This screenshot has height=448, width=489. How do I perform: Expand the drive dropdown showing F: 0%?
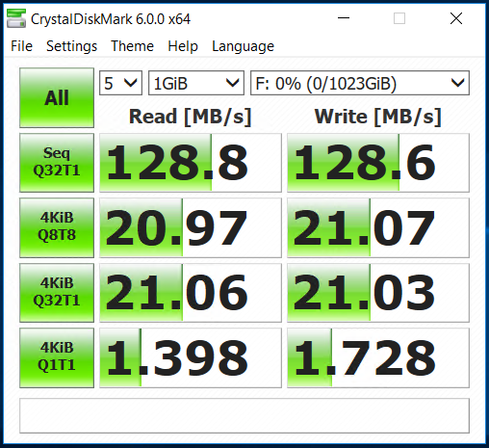click(x=360, y=83)
